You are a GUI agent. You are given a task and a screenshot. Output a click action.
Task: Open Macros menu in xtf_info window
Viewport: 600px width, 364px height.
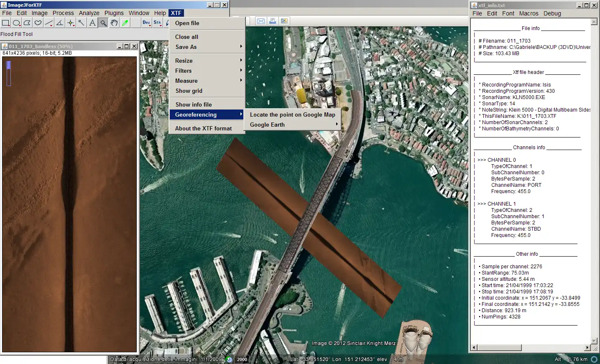tap(529, 13)
